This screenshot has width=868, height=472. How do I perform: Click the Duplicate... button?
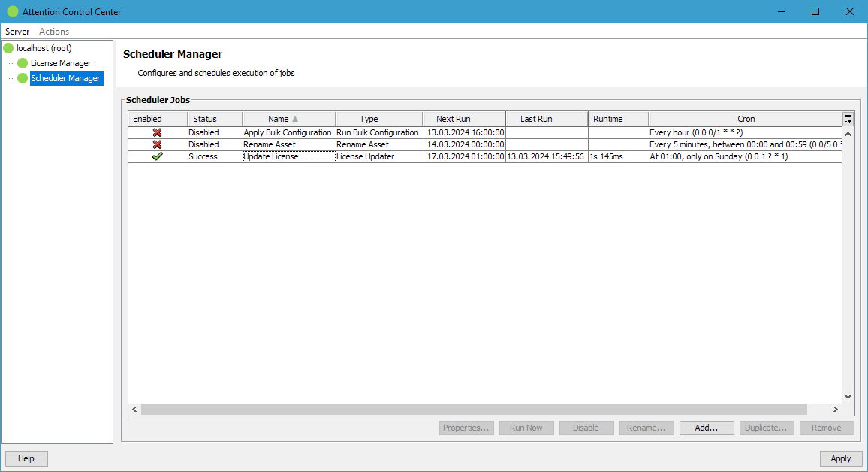pos(767,428)
